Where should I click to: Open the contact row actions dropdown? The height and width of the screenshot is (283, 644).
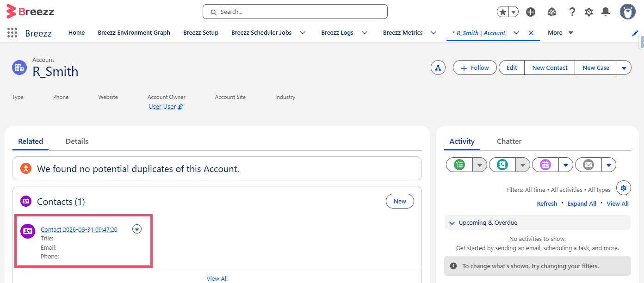137,229
